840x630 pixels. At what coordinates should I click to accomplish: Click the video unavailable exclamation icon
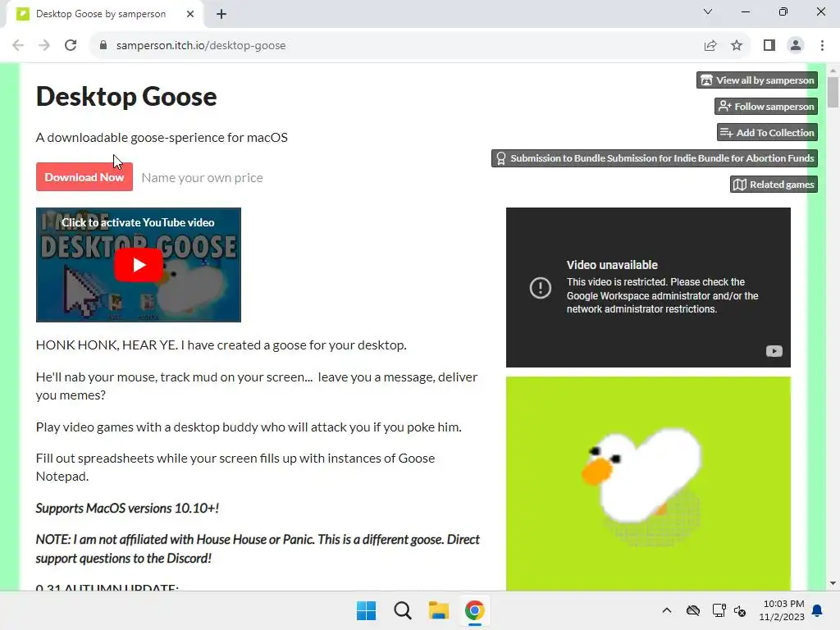click(x=540, y=288)
